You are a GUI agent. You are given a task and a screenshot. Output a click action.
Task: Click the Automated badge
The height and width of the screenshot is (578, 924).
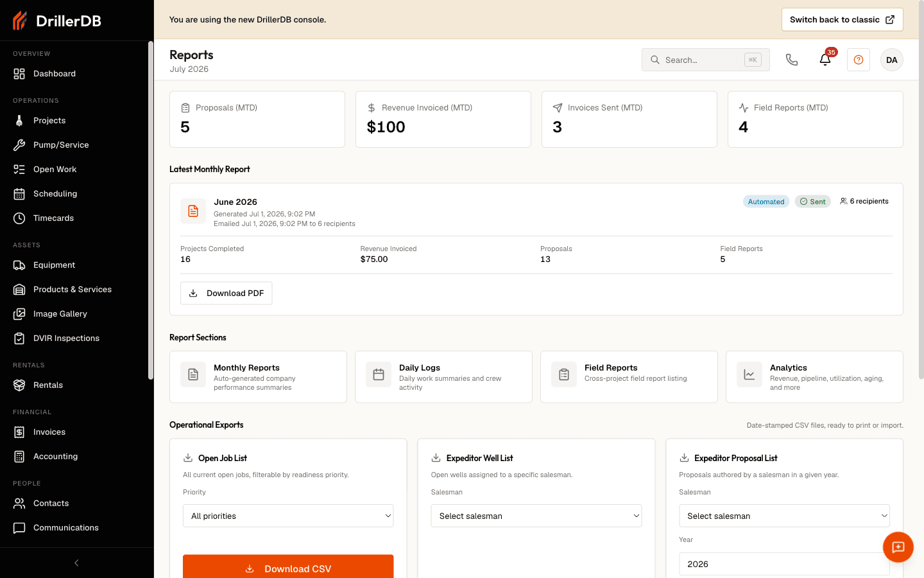tap(766, 202)
